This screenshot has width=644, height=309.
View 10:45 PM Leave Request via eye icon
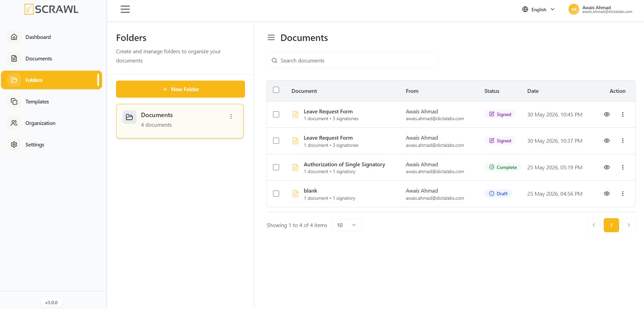(x=607, y=114)
